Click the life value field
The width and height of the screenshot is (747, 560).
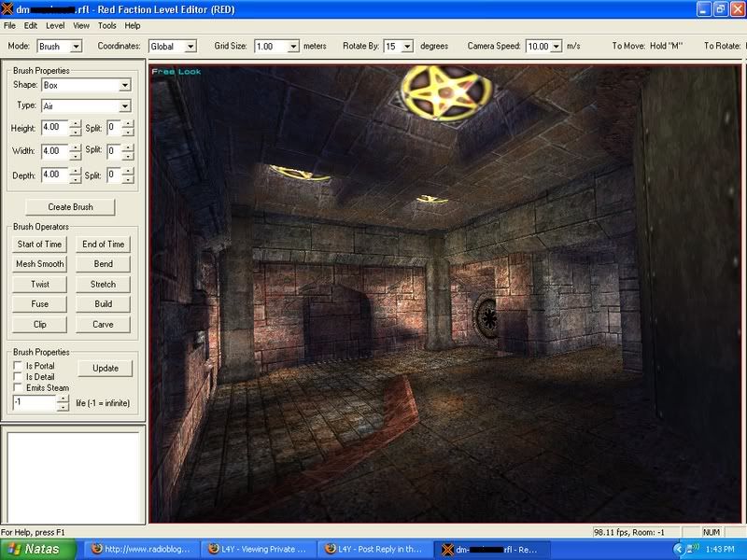(x=35, y=403)
